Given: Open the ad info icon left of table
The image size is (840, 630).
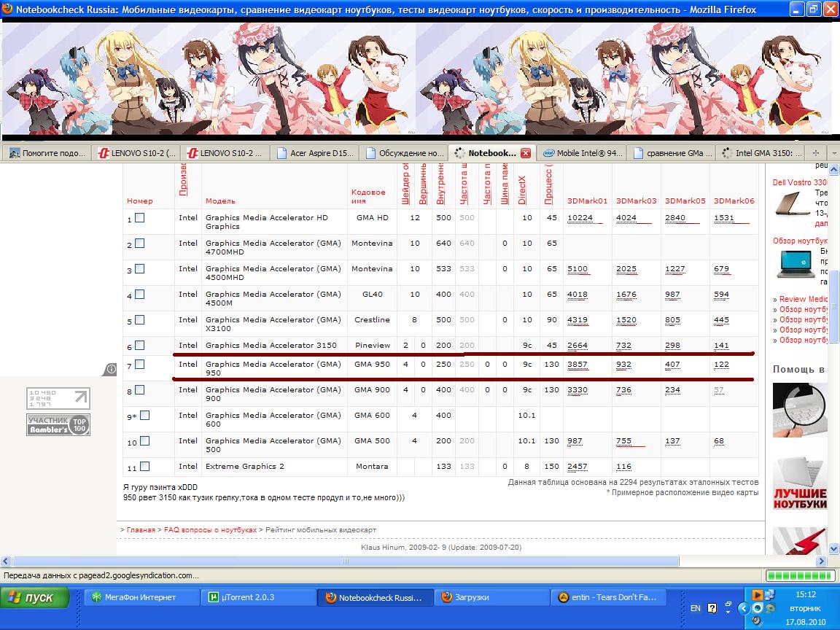Looking at the screenshot, I should (x=111, y=368).
